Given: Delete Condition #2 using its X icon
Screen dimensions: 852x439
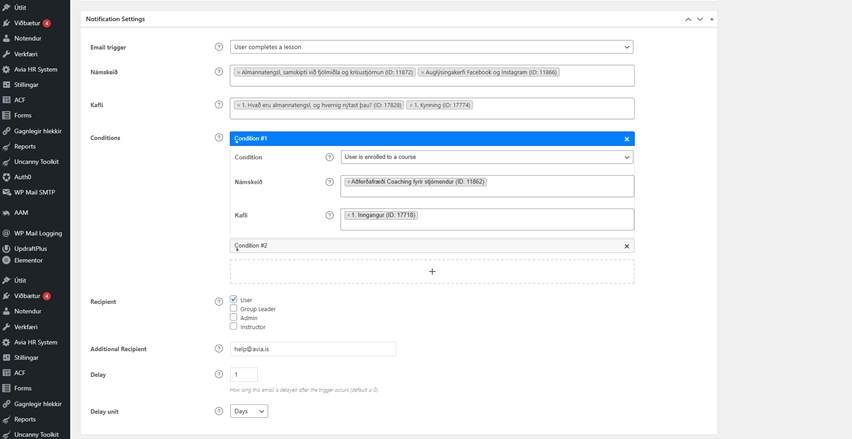Looking at the screenshot, I should coord(627,246).
